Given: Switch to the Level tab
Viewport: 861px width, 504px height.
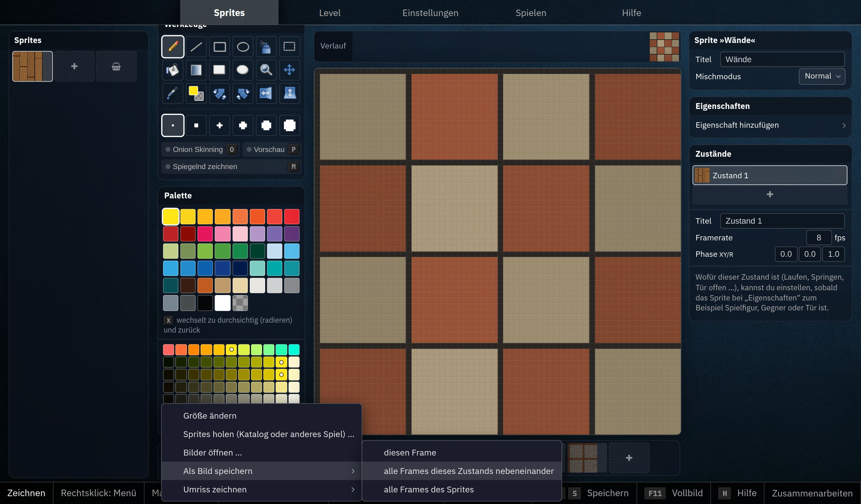Looking at the screenshot, I should (330, 13).
